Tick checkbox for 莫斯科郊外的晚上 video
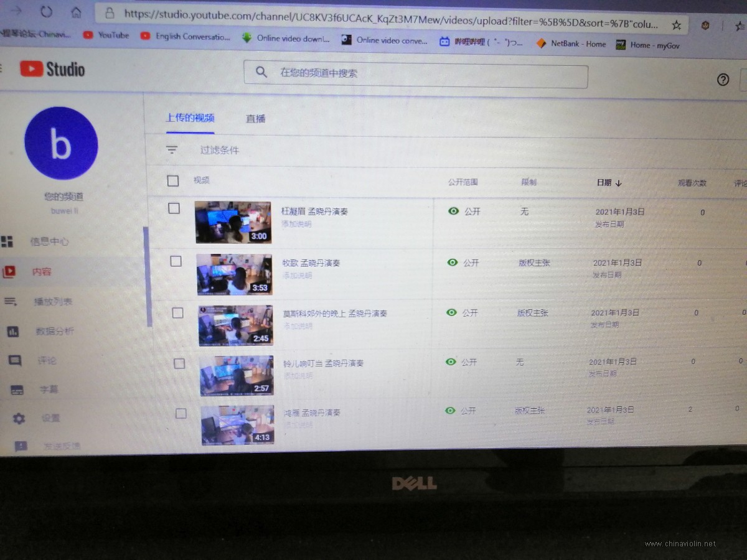 coord(178,312)
